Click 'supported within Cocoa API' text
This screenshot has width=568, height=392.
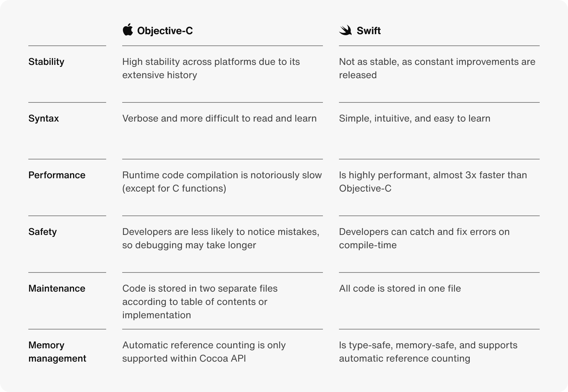pyautogui.click(x=184, y=359)
